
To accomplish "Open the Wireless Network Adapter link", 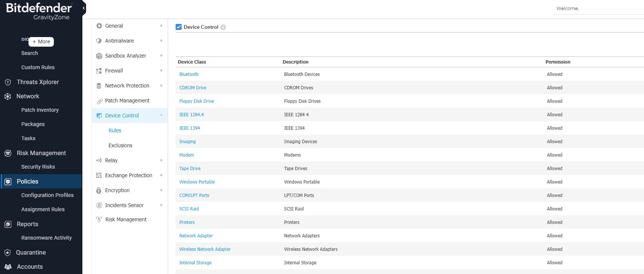I will tap(205, 249).
